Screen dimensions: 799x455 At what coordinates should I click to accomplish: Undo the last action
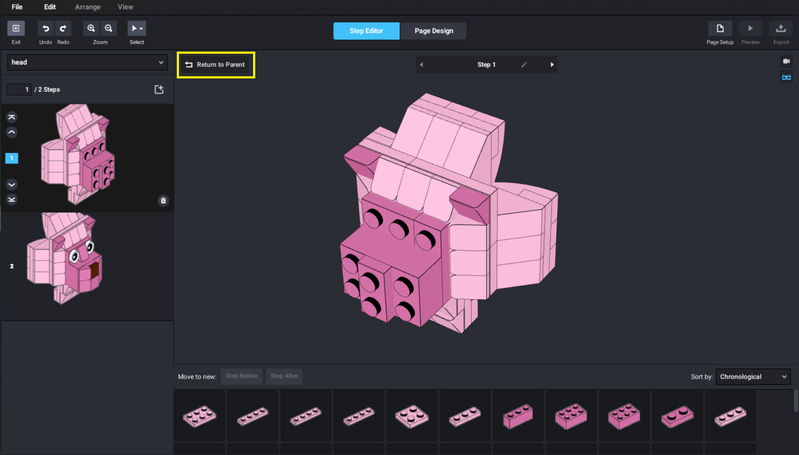point(45,30)
